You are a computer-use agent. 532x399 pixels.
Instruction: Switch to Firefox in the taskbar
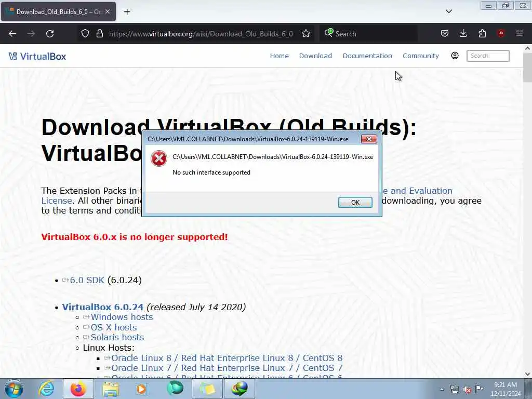(x=78, y=389)
